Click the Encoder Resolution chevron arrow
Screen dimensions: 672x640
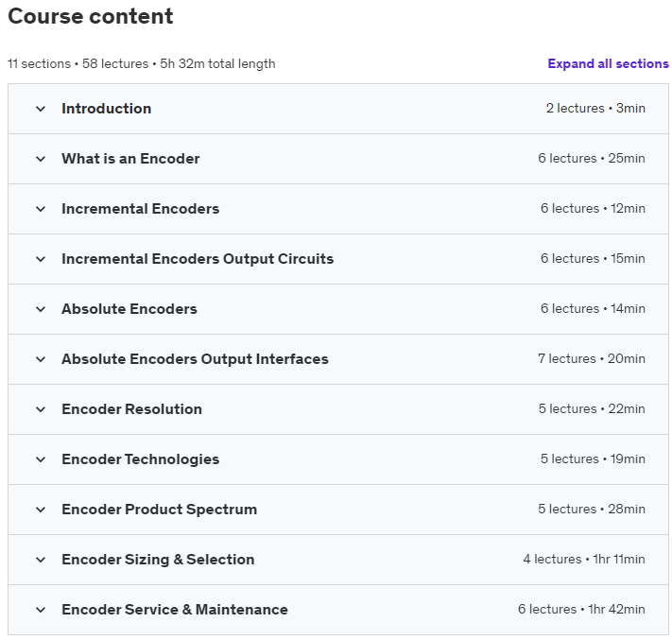(41, 409)
